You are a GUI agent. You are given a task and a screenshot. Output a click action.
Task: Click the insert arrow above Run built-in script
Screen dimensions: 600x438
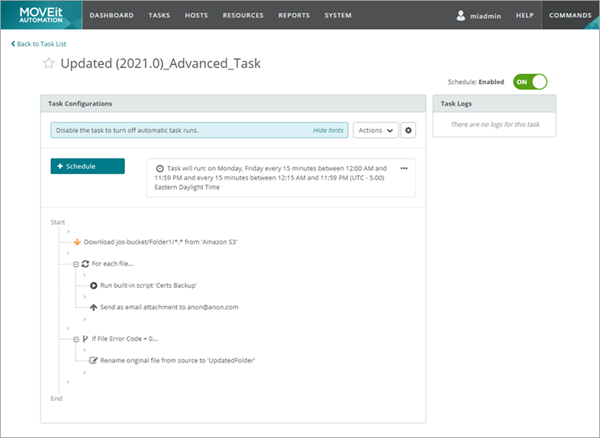click(85, 275)
